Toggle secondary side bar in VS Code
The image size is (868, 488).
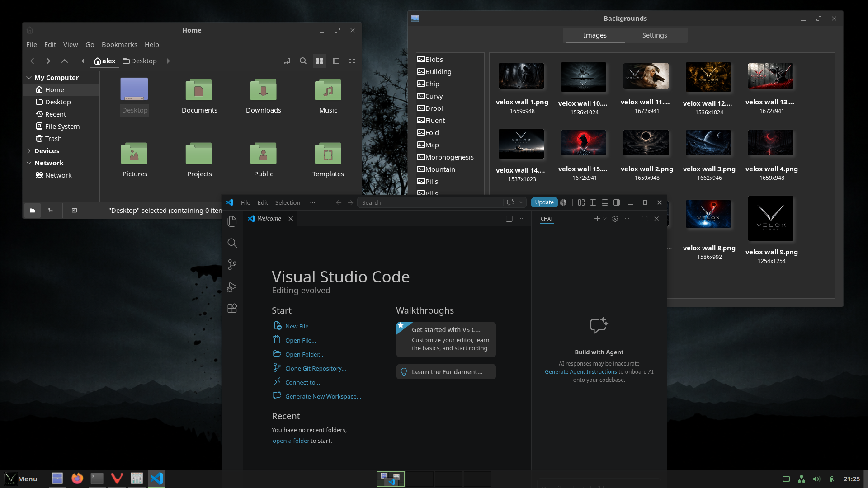pyautogui.click(x=617, y=202)
